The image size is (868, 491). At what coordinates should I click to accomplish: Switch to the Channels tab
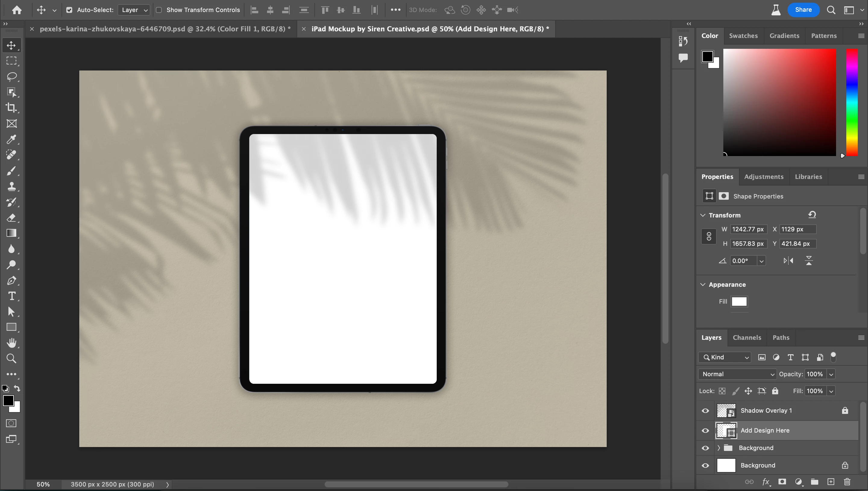coord(747,338)
